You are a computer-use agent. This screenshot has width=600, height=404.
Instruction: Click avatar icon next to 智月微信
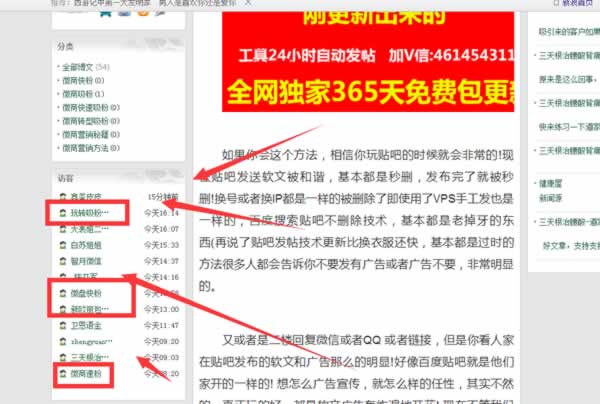63,261
